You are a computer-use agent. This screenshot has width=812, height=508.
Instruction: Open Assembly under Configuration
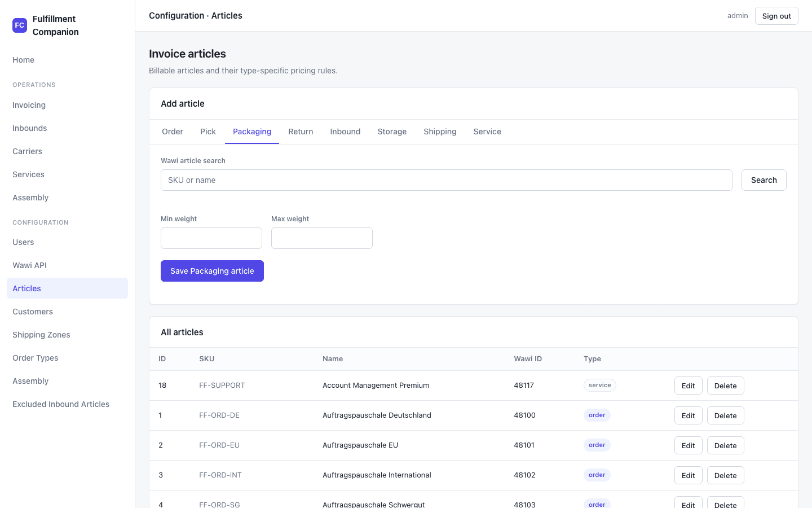[67, 381]
